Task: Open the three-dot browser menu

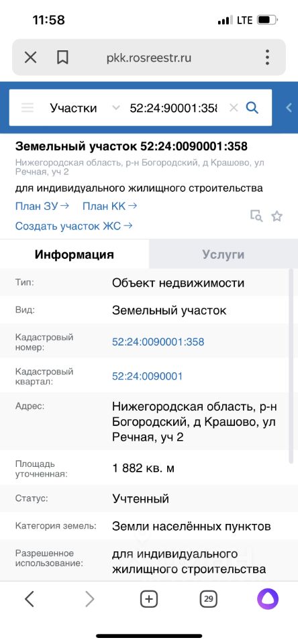Action: point(267,58)
